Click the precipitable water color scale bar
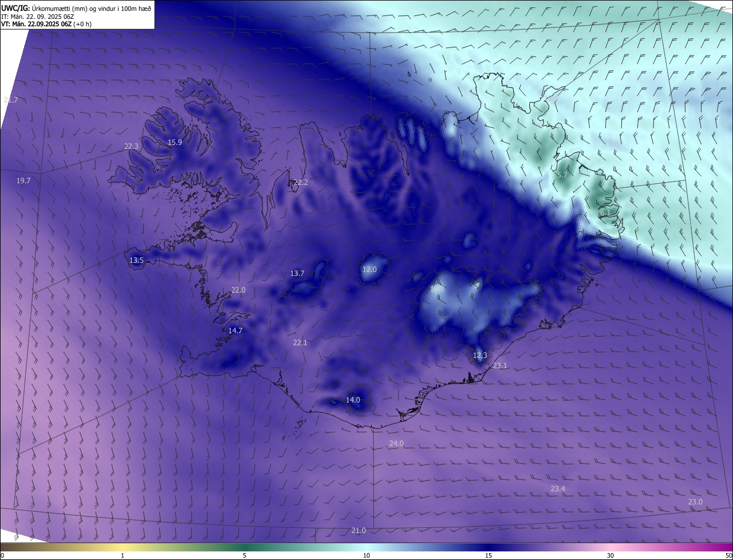The image size is (733, 560). (x=366, y=547)
